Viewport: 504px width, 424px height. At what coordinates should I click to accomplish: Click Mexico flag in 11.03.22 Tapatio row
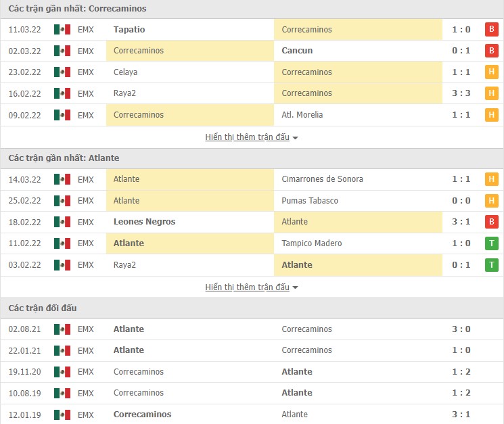(62, 30)
